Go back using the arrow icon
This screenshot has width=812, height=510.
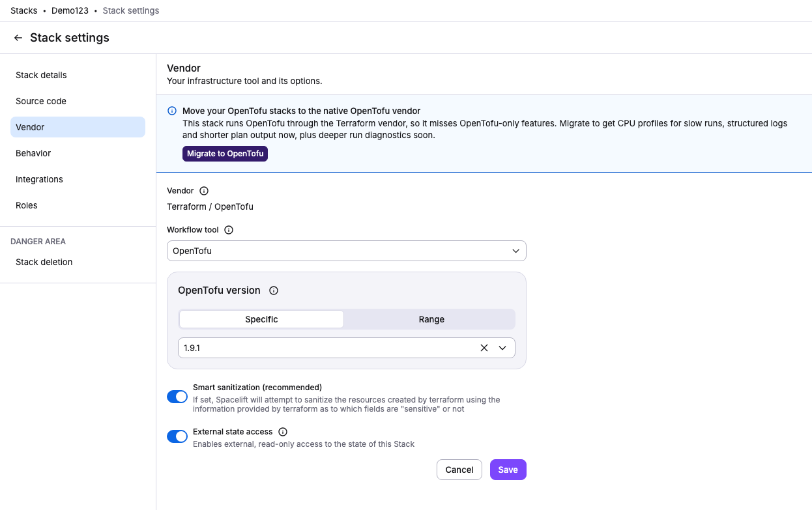pos(18,38)
